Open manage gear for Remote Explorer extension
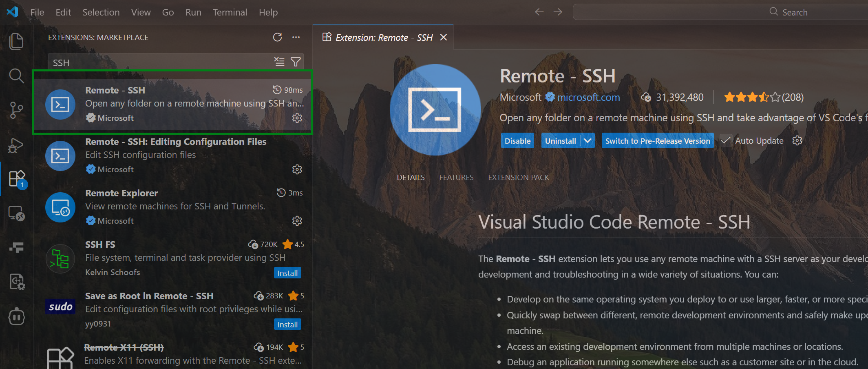 point(297,221)
